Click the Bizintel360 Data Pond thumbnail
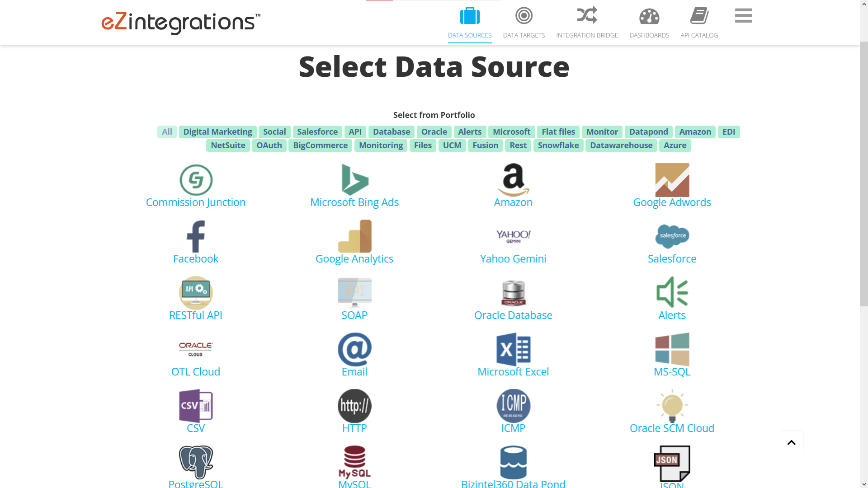This screenshot has width=868, height=488. click(513, 462)
